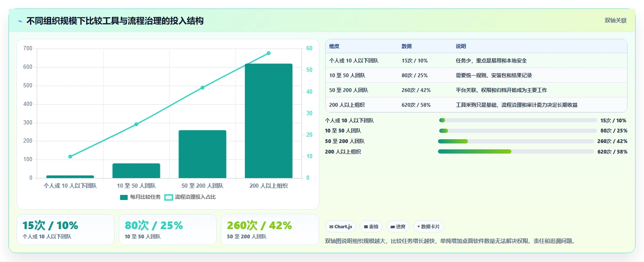Screen dimensions: 644x262
Task: Open the 80次 / 25% data card
Action: 168,230
